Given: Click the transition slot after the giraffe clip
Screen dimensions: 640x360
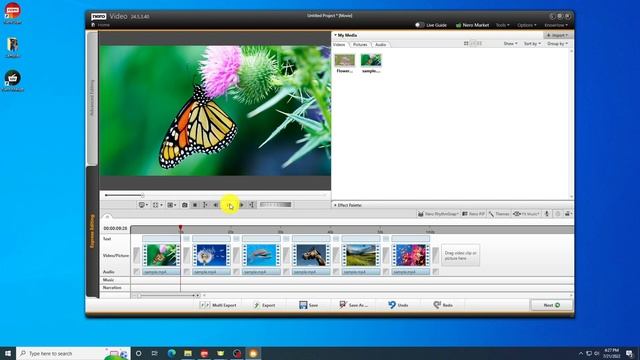Looking at the screenshot, I should pyautogui.click(x=336, y=256).
